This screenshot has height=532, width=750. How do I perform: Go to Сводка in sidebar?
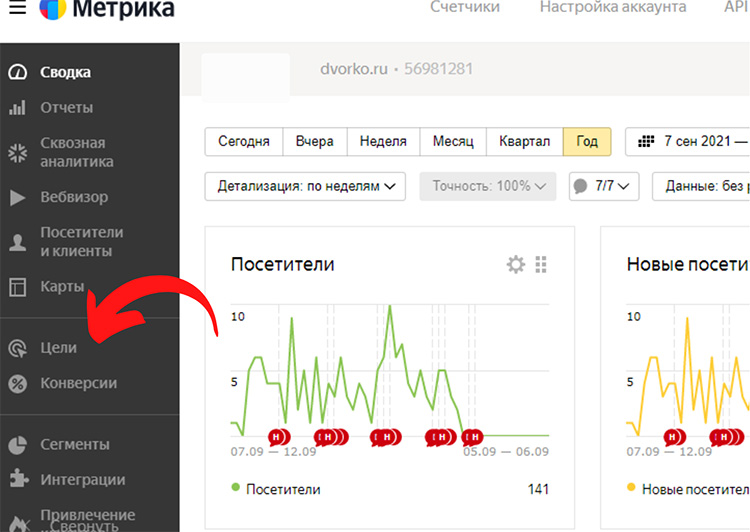(x=66, y=72)
